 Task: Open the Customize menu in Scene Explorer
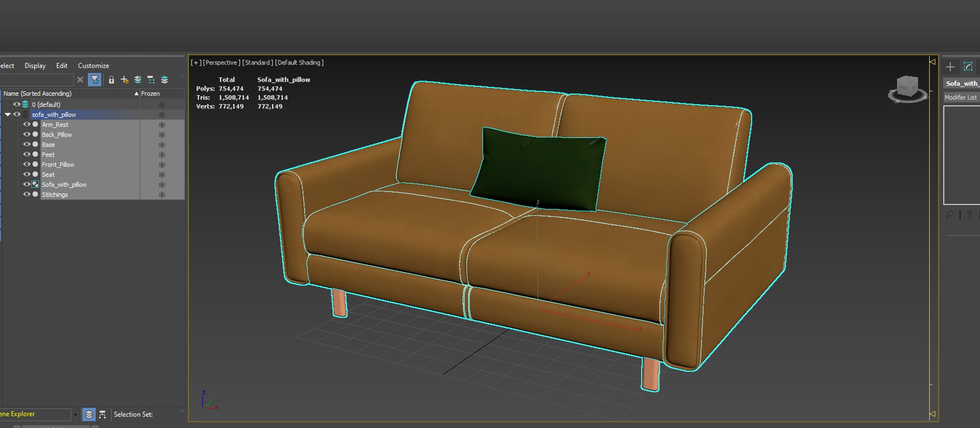tap(93, 65)
